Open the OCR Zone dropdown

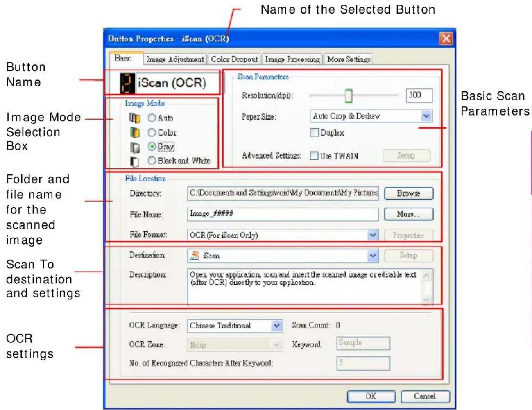(x=277, y=345)
